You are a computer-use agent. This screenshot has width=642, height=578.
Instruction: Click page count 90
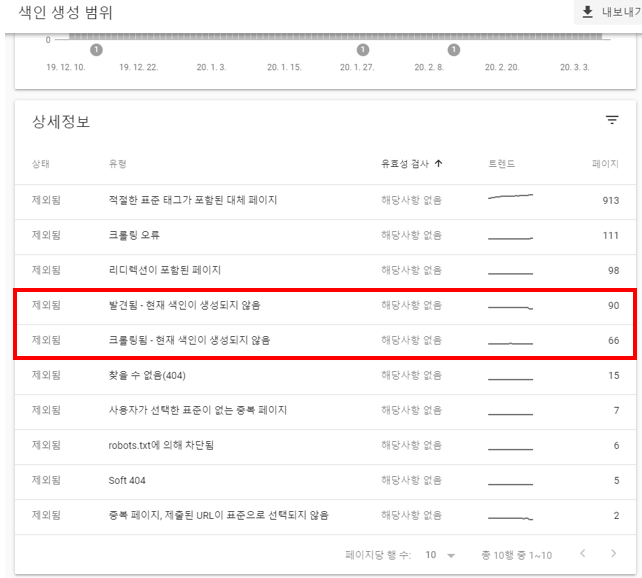[613, 305]
